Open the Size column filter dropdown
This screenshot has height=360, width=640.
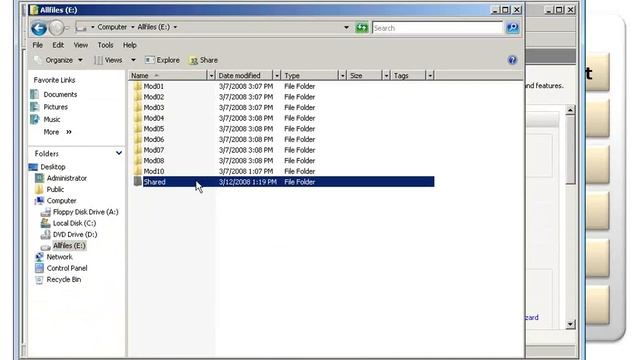click(386, 76)
